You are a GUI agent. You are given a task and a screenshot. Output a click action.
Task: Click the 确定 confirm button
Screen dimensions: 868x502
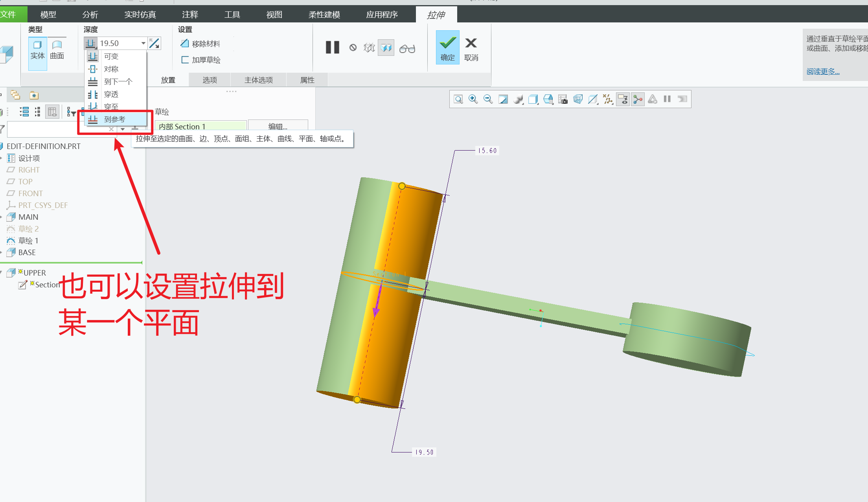pyautogui.click(x=447, y=48)
